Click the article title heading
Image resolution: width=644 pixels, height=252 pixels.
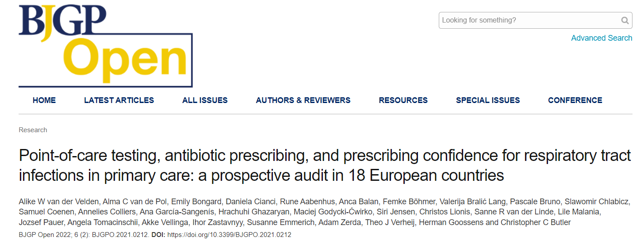click(x=325, y=165)
